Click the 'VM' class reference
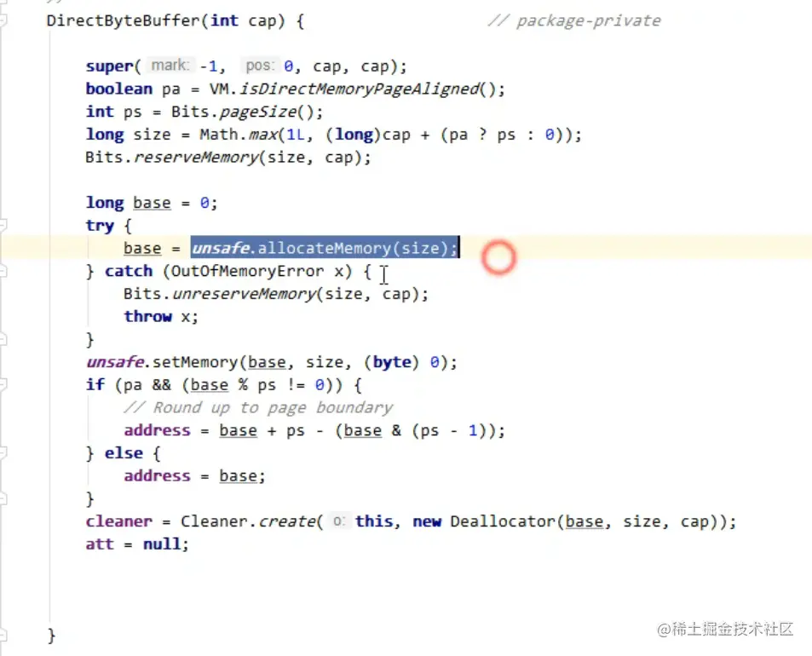 coord(219,89)
